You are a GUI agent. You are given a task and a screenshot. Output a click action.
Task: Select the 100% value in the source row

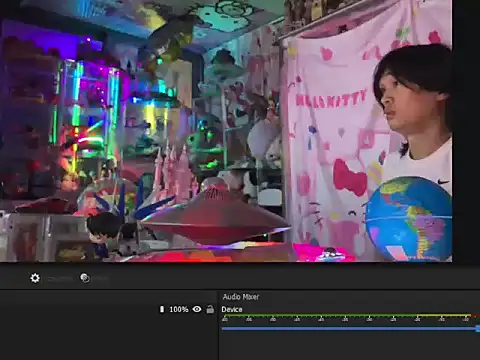tap(179, 309)
